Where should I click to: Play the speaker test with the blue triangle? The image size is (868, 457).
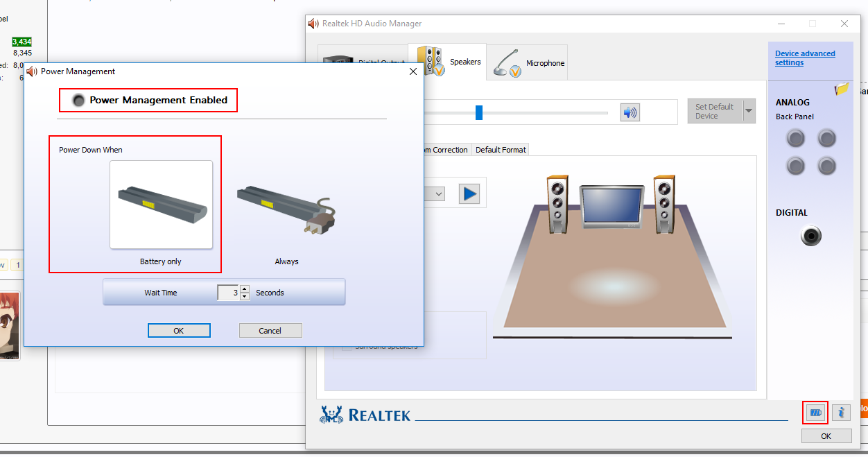pyautogui.click(x=469, y=193)
